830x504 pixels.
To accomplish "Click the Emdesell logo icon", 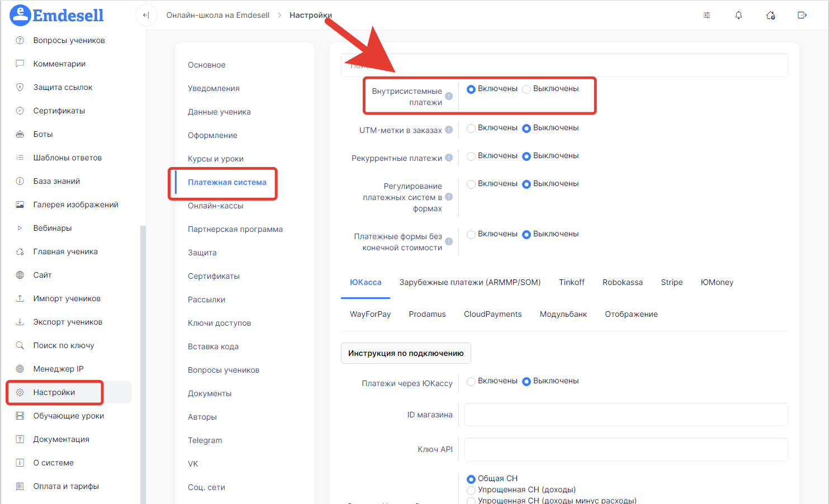I will 20,15.
